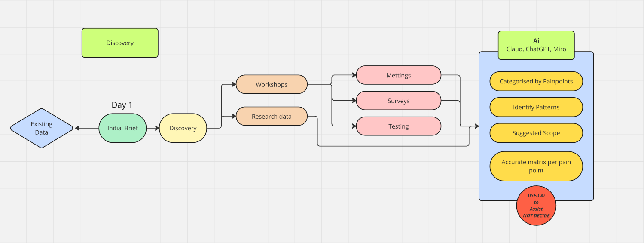
Task: Click the Initial Brief node
Action: coord(122,128)
